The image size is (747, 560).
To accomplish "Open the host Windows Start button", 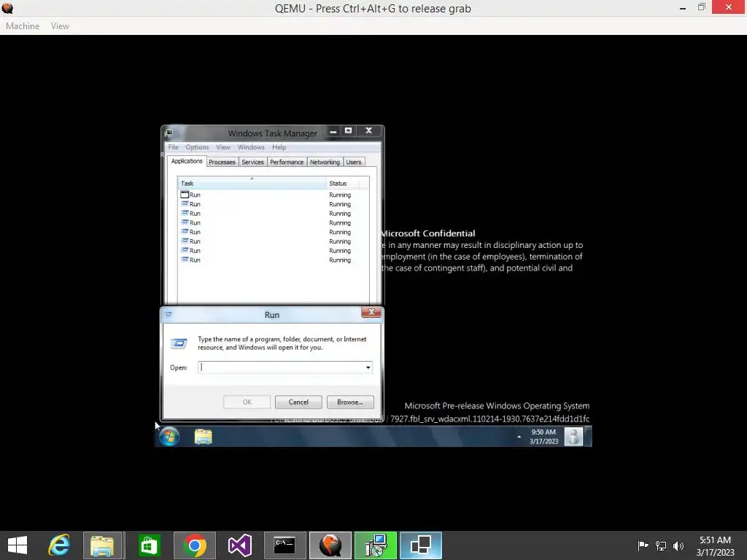I will click(x=18, y=545).
